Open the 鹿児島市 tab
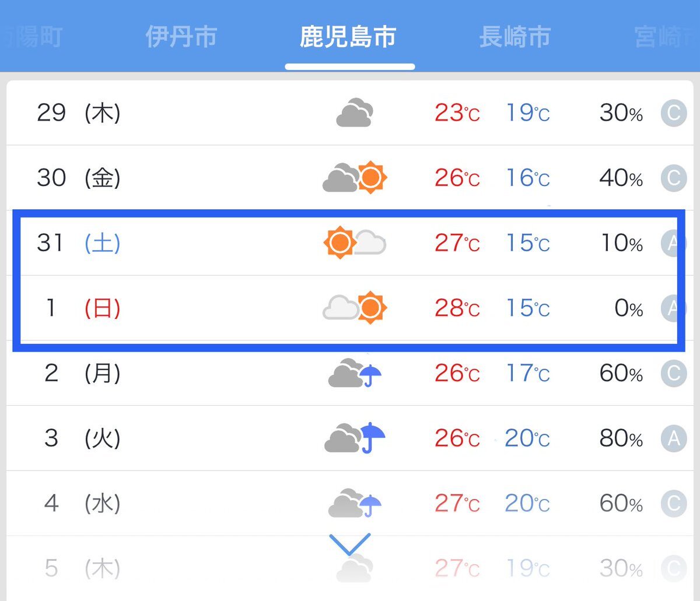 (348, 37)
